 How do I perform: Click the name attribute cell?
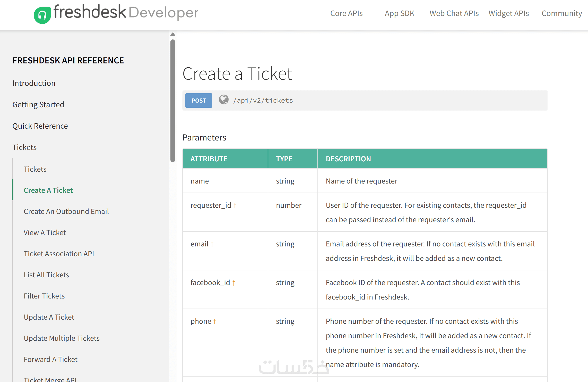[225, 181]
